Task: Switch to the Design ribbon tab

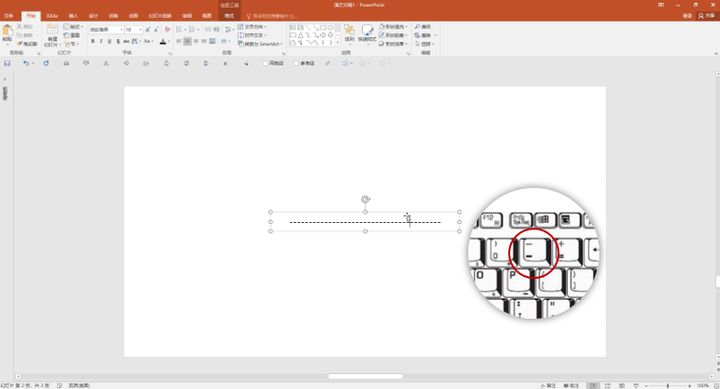Action: click(x=93, y=16)
